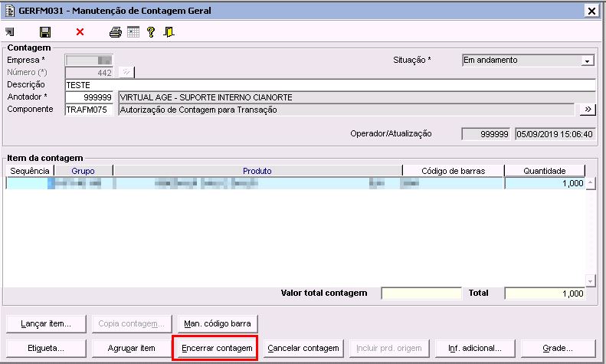Click the » button next to Componente description
606x364 pixels.
(588, 110)
